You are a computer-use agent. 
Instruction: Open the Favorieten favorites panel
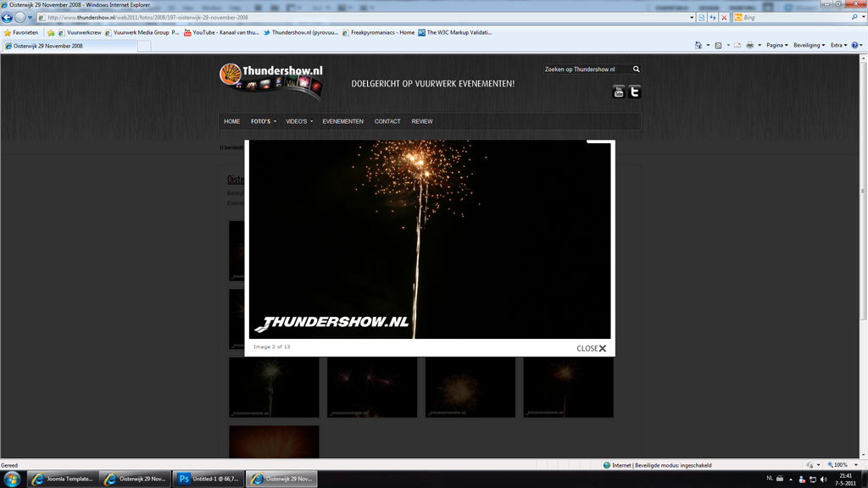[x=21, y=33]
